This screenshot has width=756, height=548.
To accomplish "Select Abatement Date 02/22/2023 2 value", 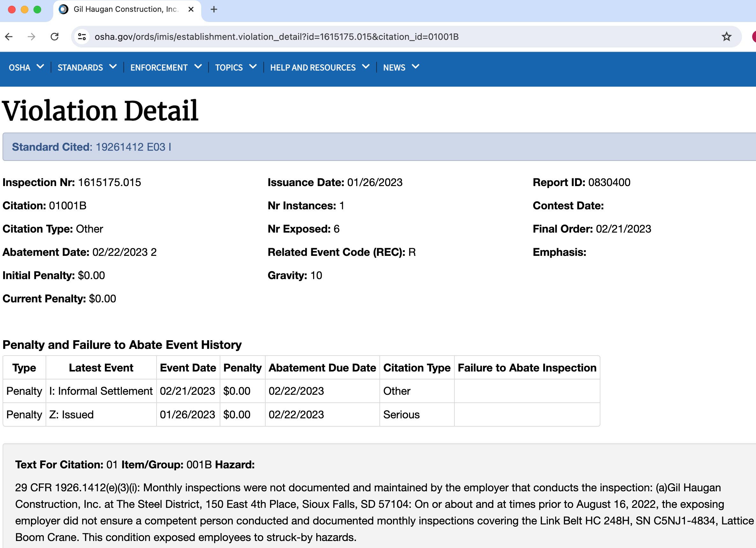I will [124, 253].
